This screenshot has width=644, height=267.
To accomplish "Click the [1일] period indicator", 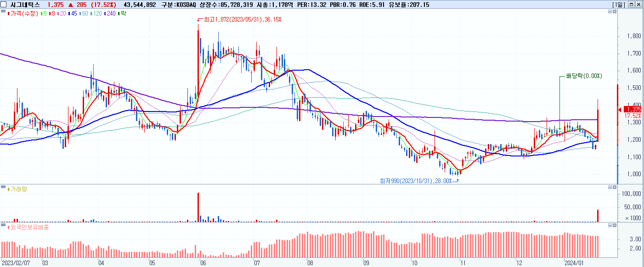I will 618,5.
